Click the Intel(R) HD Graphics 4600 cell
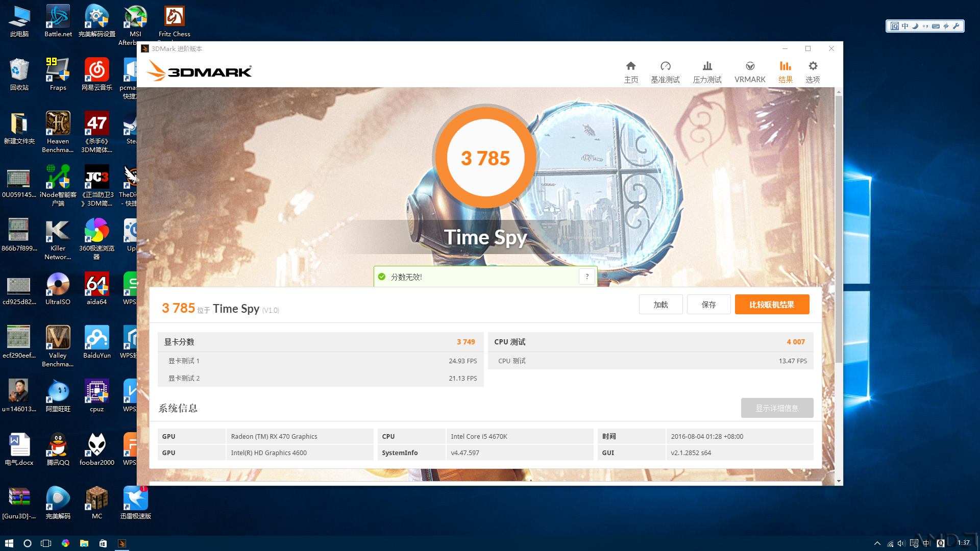Viewport: 980px width, 551px height. pos(300,453)
